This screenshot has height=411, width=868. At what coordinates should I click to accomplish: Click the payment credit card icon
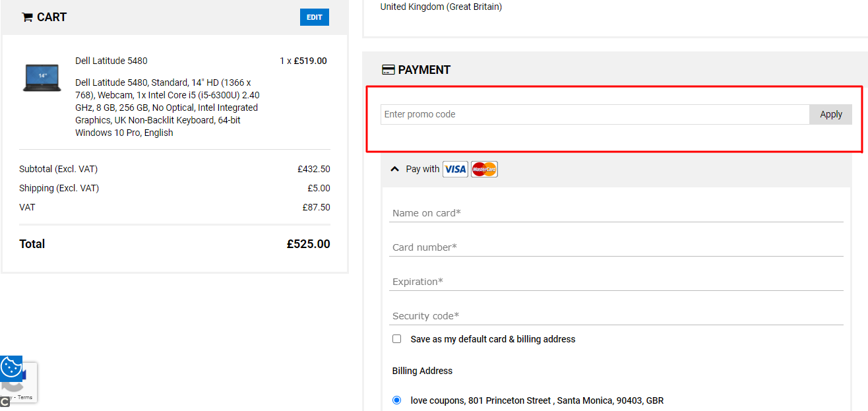[388, 70]
